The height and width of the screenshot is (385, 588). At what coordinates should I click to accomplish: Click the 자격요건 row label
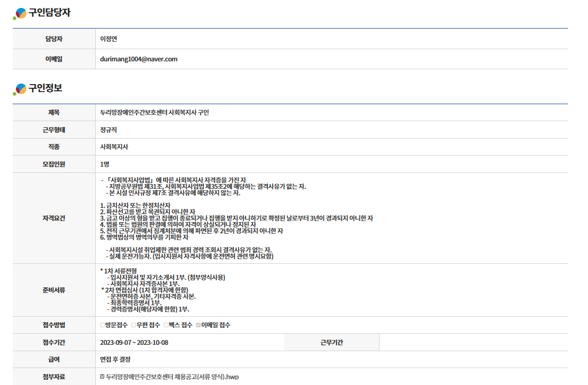[53, 218]
